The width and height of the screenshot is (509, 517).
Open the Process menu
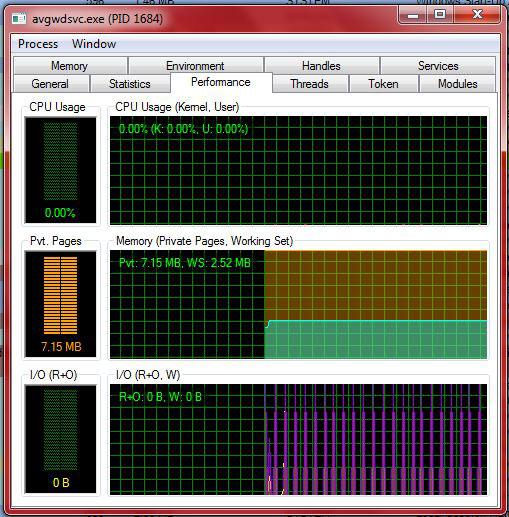(x=38, y=44)
